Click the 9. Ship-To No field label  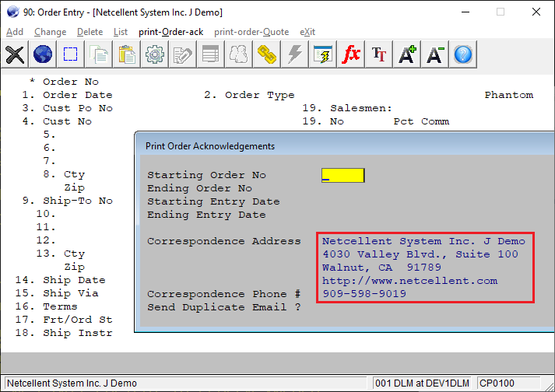point(67,201)
